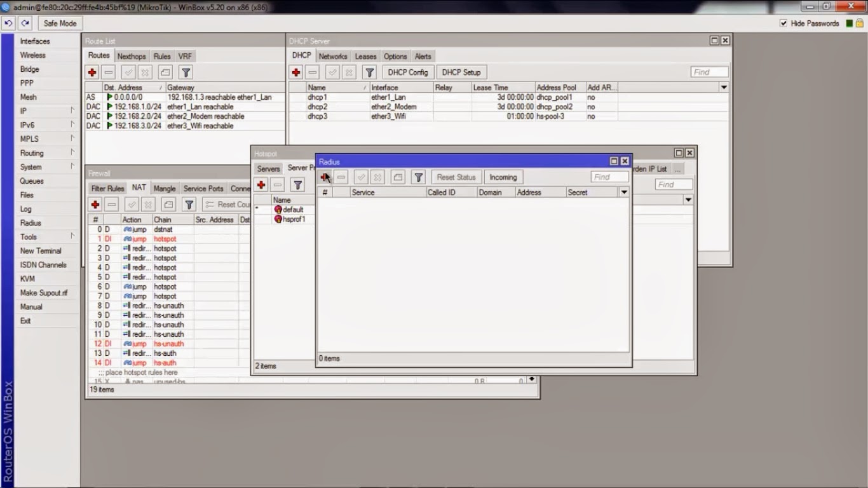
Task: Click the DHCP Config button
Action: (408, 72)
